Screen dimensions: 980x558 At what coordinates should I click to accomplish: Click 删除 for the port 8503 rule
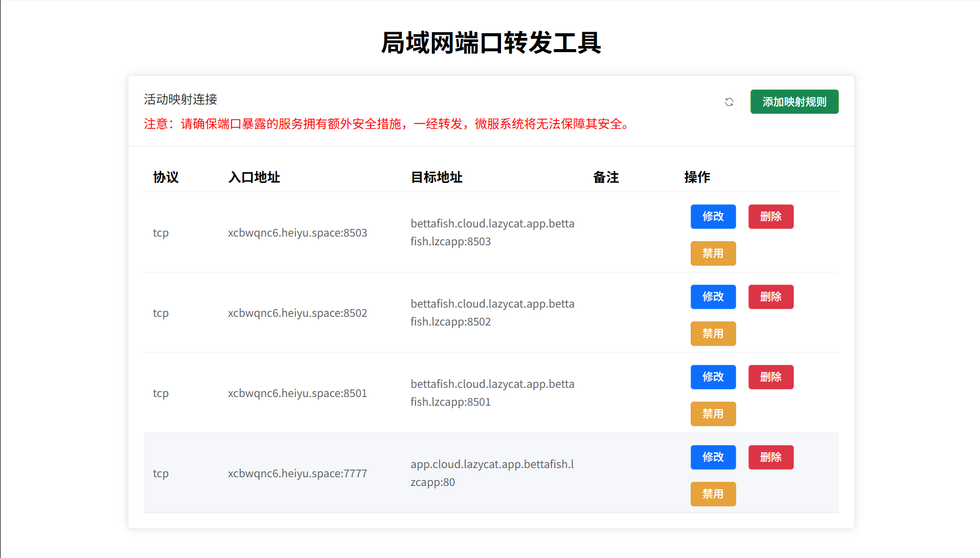pyautogui.click(x=771, y=217)
